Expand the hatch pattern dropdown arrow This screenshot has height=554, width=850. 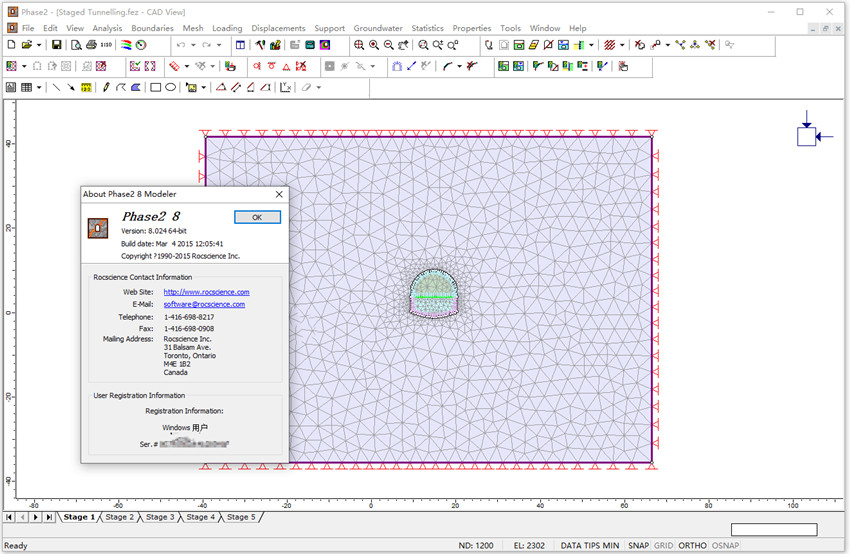(x=622, y=45)
